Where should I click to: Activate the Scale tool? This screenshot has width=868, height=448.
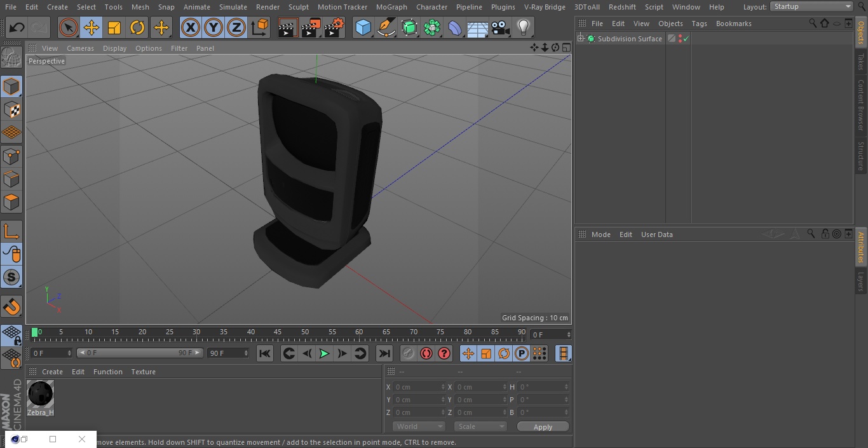click(114, 27)
